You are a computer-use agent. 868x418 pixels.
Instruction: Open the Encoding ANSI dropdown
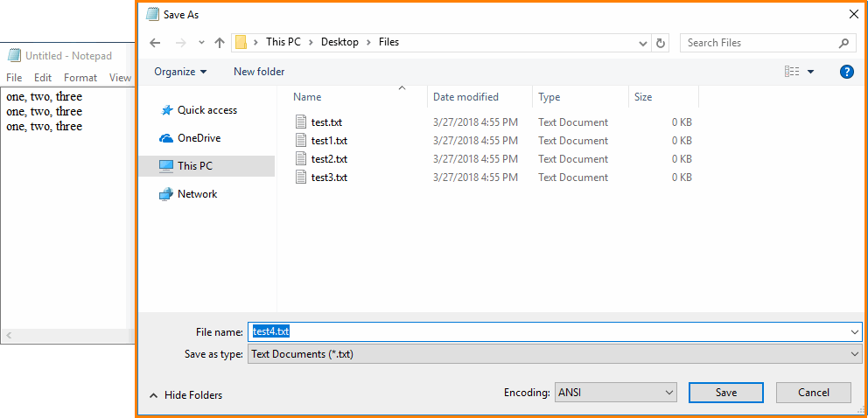[616, 394]
